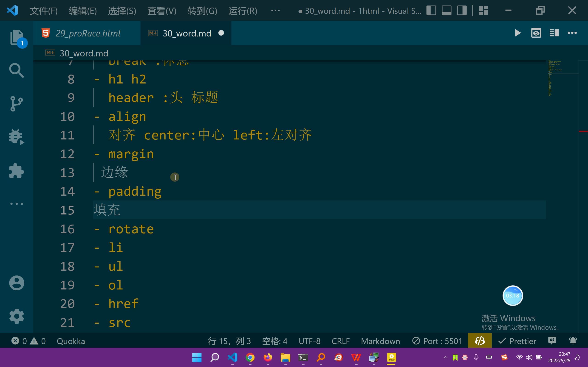
Task: Expand the hidden menu bar items ellipsis
Action: [x=275, y=11]
